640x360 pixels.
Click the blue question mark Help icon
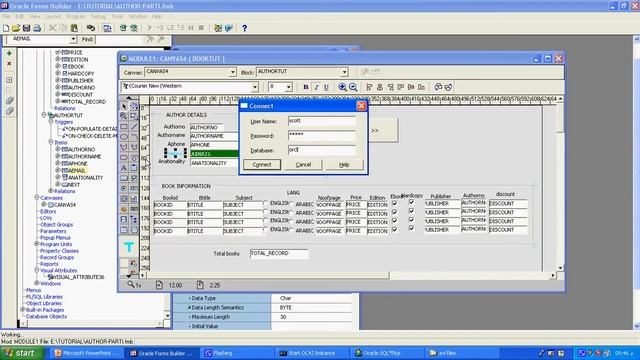pyautogui.click(x=244, y=28)
